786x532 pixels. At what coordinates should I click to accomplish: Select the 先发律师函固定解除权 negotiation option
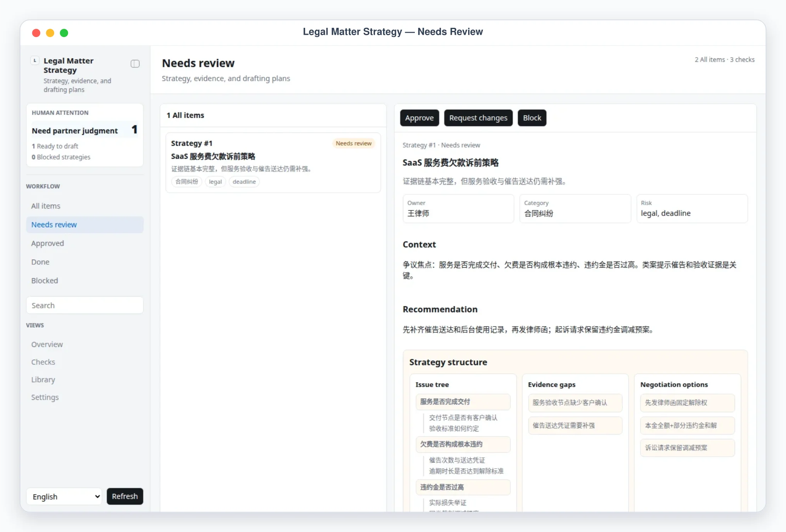click(x=687, y=403)
